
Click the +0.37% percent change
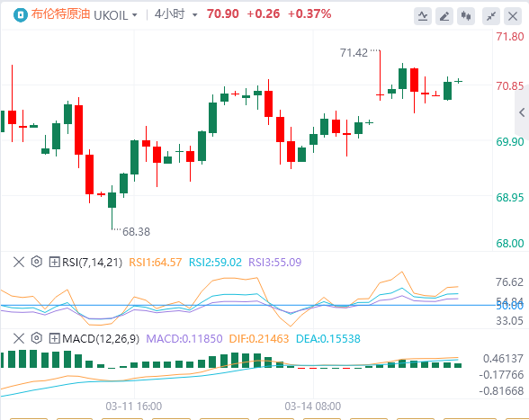click(309, 13)
